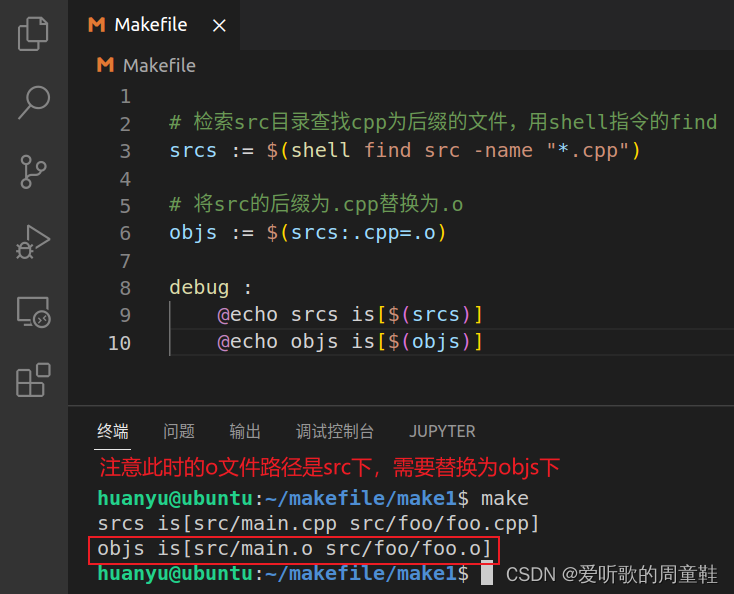The width and height of the screenshot is (734, 594).
Task: Open the Search view in activity bar
Action: coord(34,103)
